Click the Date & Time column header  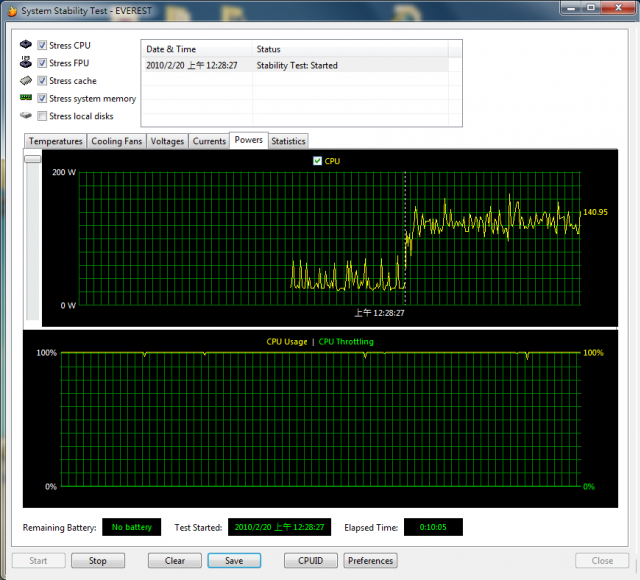[x=197, y=49]
